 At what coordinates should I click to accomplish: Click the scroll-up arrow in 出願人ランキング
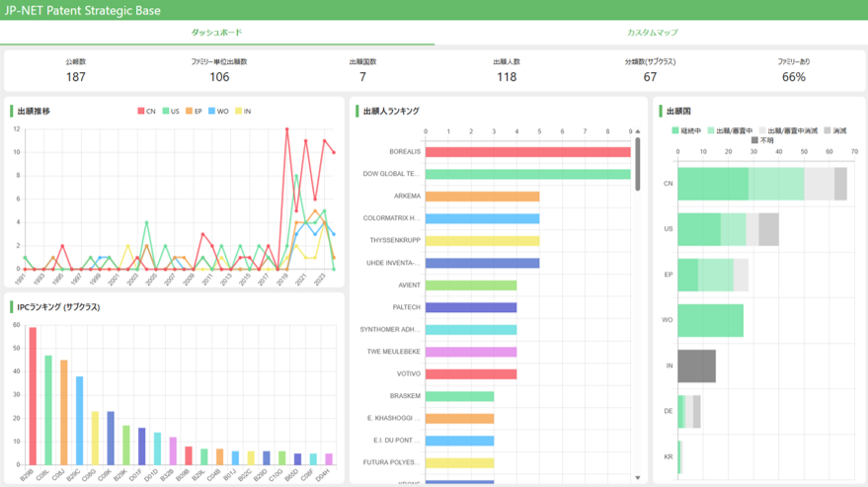point(638,131)
